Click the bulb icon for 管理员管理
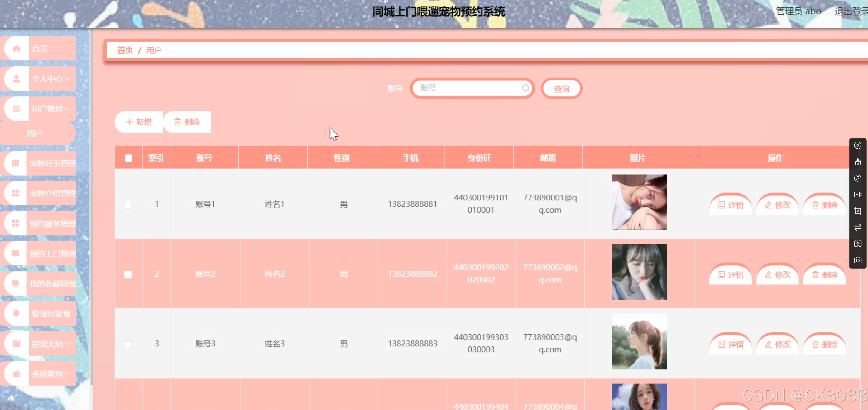The image size is (868, 410). pos(16,314)
